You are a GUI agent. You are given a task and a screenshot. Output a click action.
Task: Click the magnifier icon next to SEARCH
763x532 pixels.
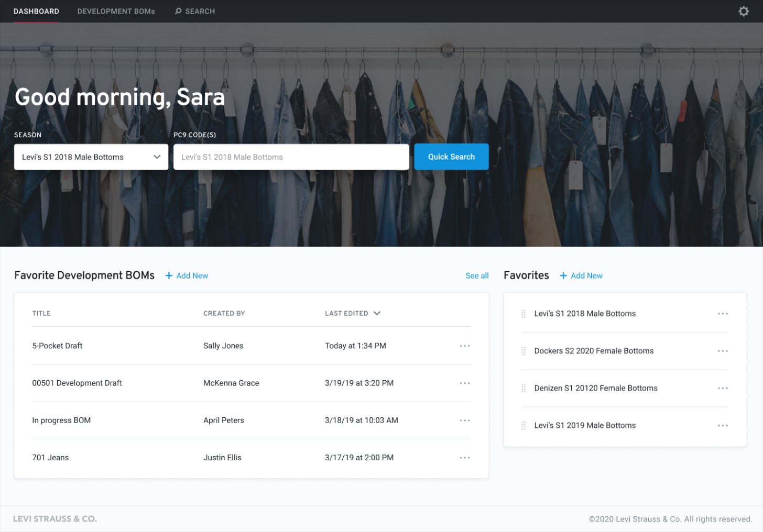point(178,11)
